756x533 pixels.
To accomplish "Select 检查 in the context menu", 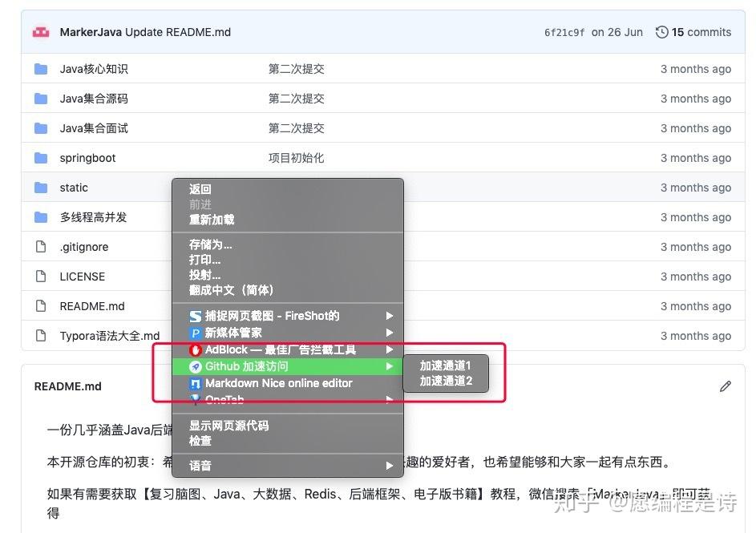I will (200, 441).
